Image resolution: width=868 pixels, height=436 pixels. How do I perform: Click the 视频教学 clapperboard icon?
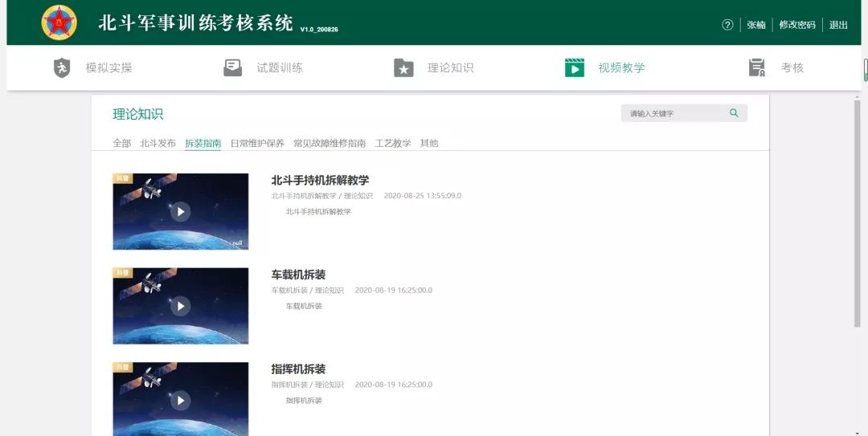point(575,68)
